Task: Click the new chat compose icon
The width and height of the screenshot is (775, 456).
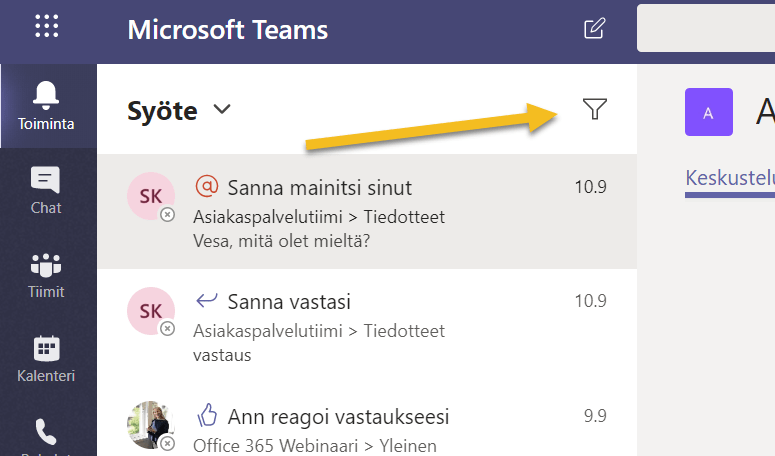Action: click(x=594, y=28)
